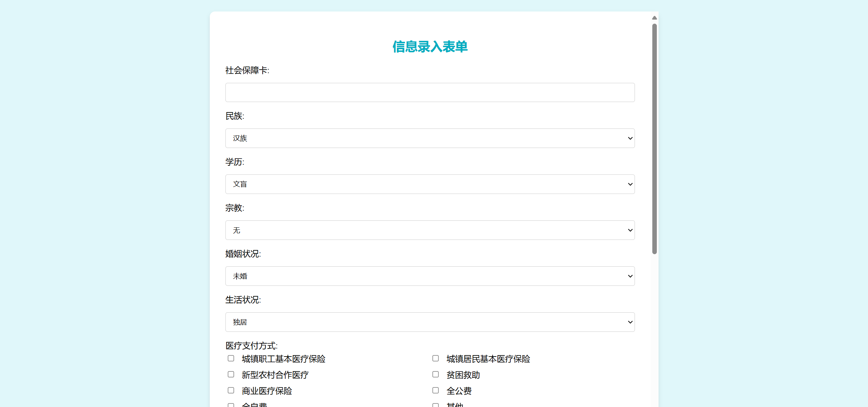Open the 民族 dropdown showing 汉族

click(x=430, y=138)
